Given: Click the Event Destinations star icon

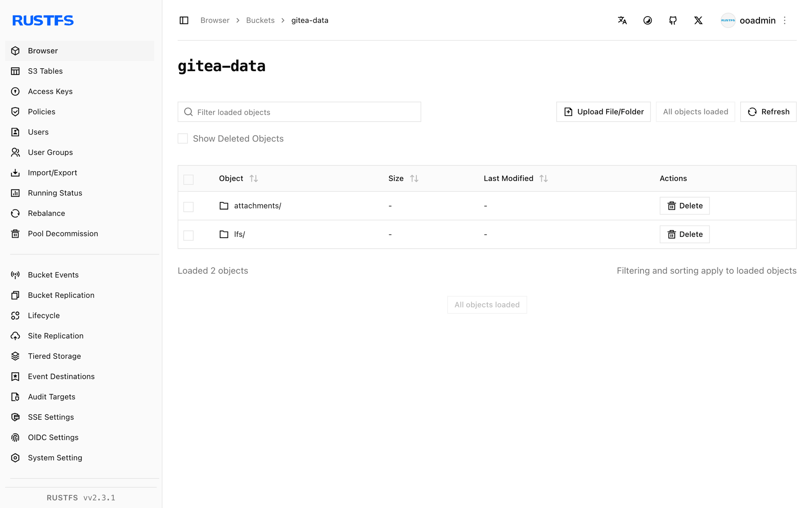Looking at the screenshot, I should click(15, 376).
